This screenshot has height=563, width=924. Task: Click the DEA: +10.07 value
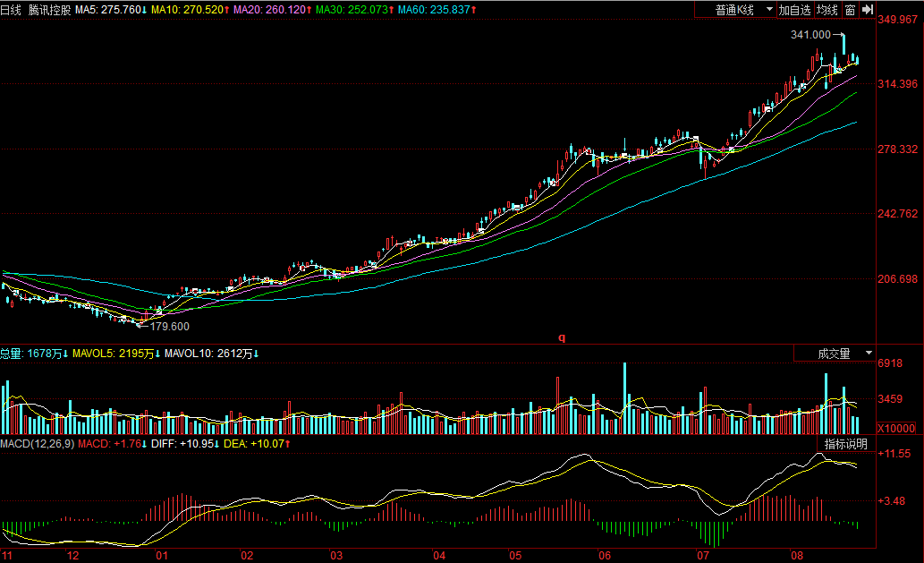click(257, 444)
